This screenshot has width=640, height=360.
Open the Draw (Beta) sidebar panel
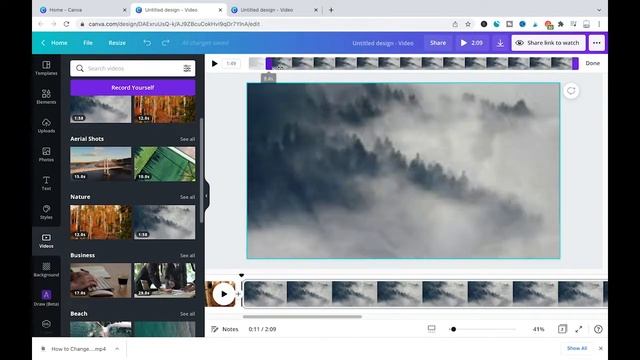pyautogui.click(x=46, y=298)
